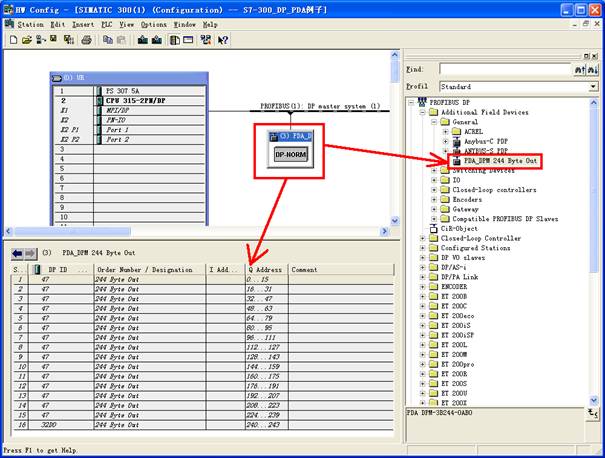This screenshot has height=458, width=605.
Task: Expand the IO folder in catalog
Action: [434, 180]
